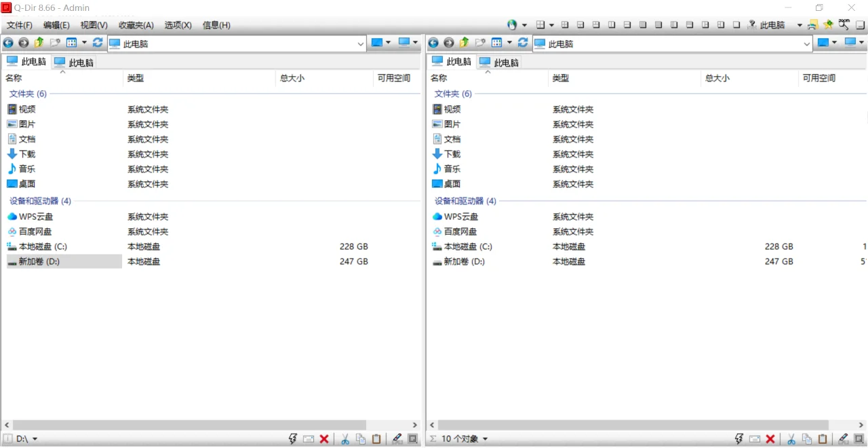Image resolution: width=868 pixels, height=448 pixels.
Task: Click right pane horizontal scrollbar
Action: click(x=633, y=425)
